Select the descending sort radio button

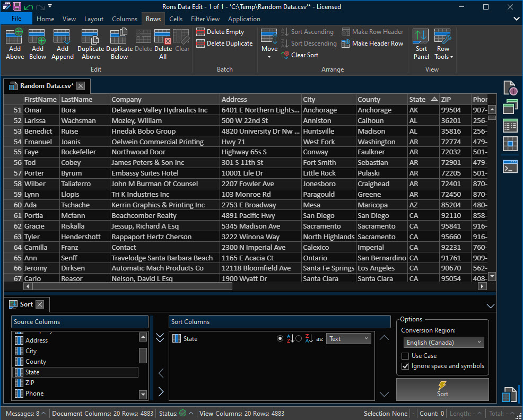[x=299, y=339]
